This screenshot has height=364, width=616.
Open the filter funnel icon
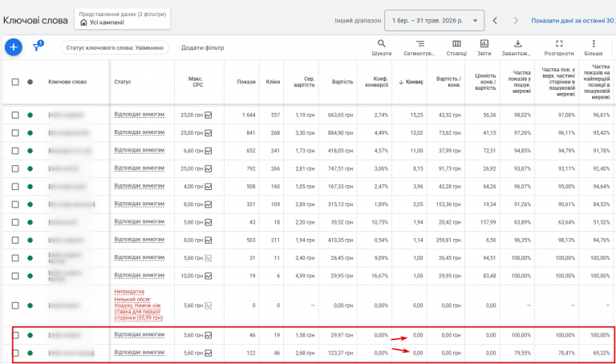pos(37,47)
